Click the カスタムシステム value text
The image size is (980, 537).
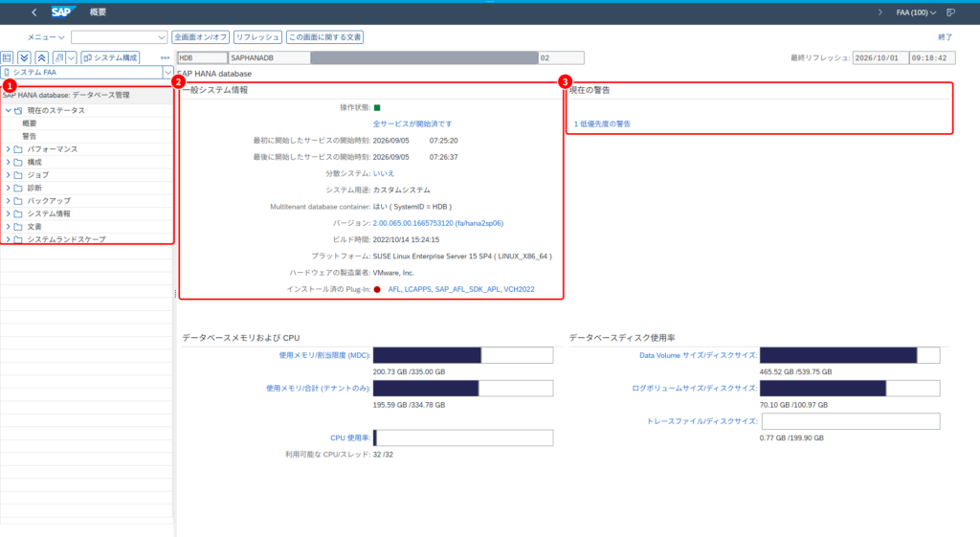tap(401, 190)
